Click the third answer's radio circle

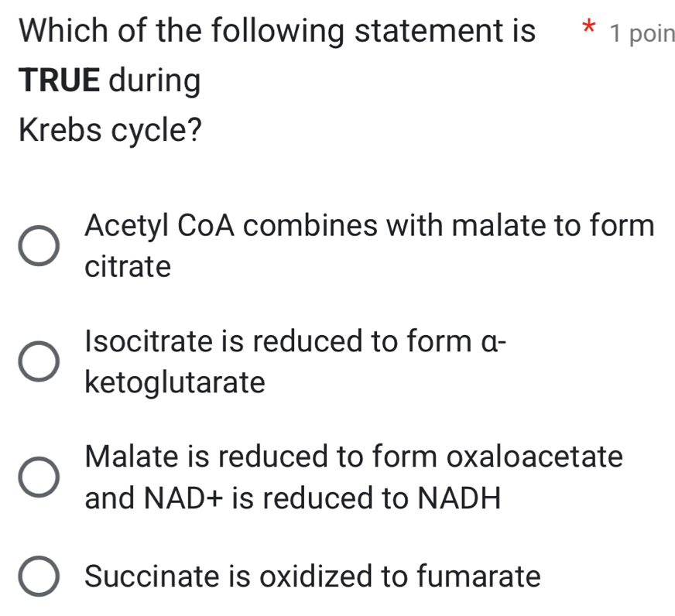click(39, 477)
